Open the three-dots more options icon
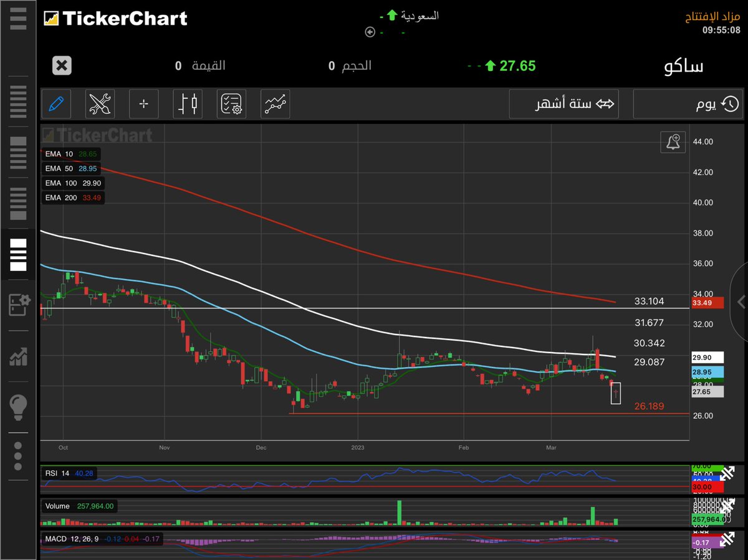Screen dimensions: 748x560 (18, 456)
